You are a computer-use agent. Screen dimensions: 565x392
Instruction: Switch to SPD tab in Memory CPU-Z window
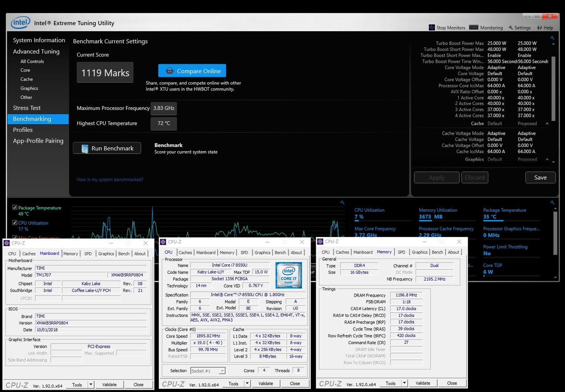(x=401, y=252)
